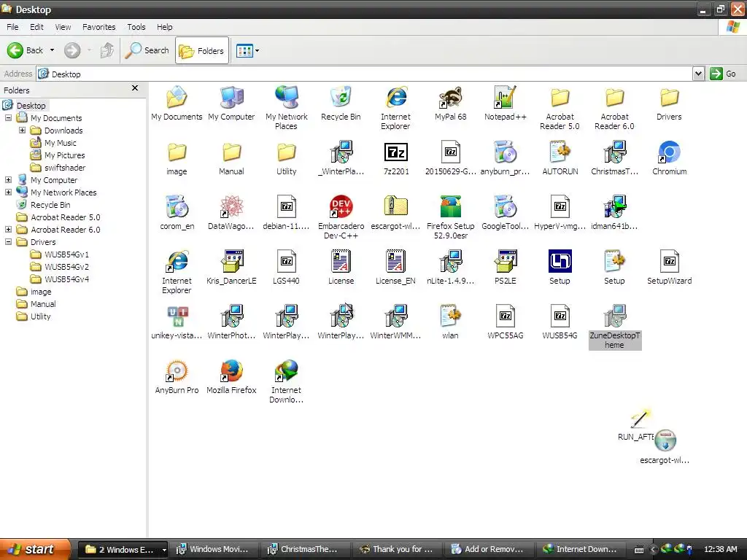This screenshot has width=747, height=560.
Task: Click the corom_en installer icon
Action: click(177, 206)
